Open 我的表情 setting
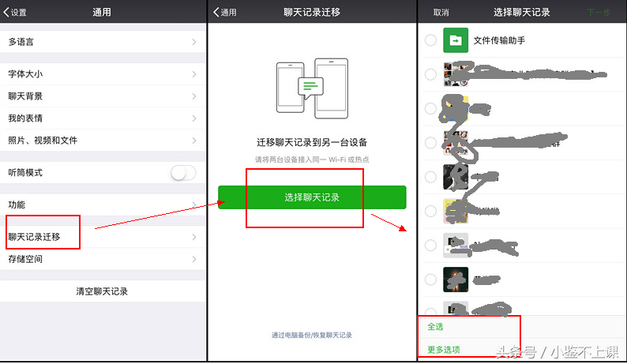Image resolution: width=627 pixels, height=364 pixels. pyautogui.click(x=103, y=118)
